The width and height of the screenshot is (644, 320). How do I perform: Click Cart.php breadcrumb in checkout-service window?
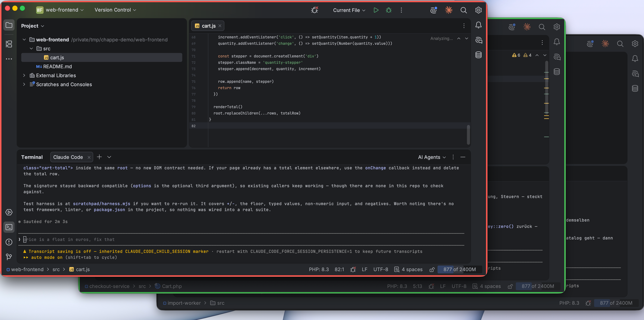[x=168, y=286]
